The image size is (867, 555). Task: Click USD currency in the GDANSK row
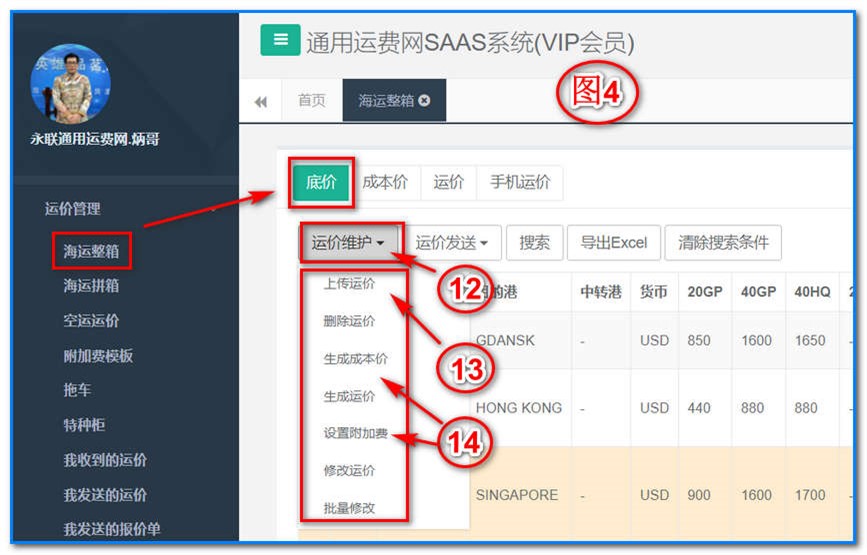click(x=654, y=341)
